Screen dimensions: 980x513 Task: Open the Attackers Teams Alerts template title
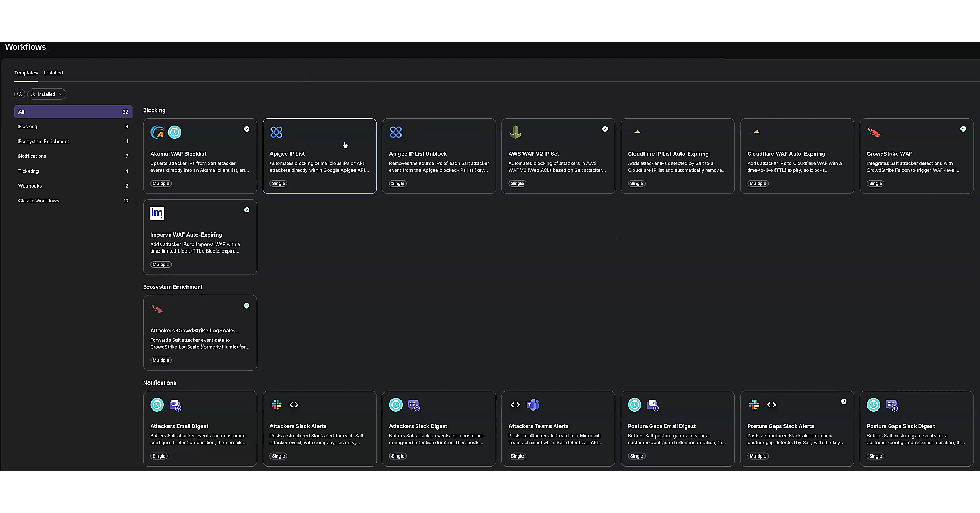click(x=538, y=426)
